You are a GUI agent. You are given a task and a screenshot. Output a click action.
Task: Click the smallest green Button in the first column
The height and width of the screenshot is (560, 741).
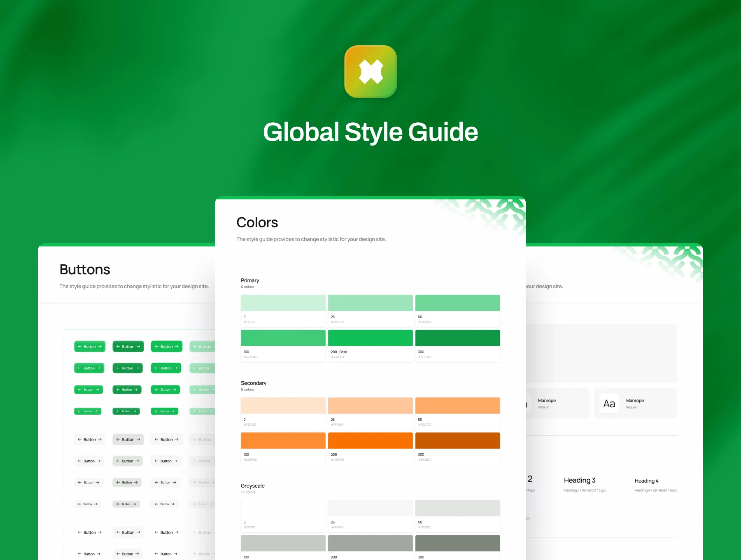pyautogui.click(x=88, y=411)
